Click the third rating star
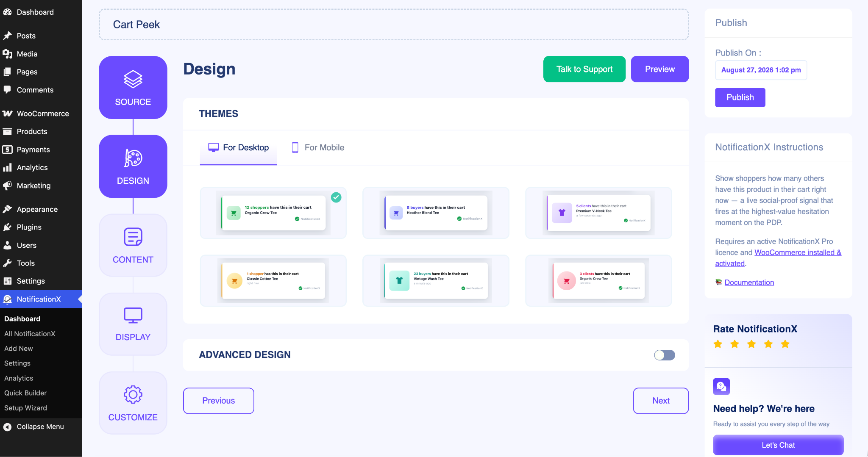Viewport: 868px width, 457px height. coord(751,344)
